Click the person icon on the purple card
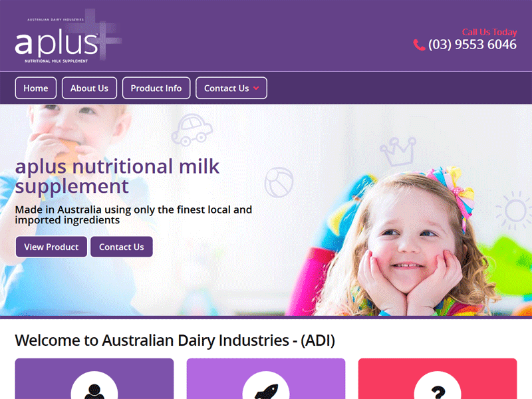Image resolution: width=532 pixels, height=399 pixels. tap(94, 390)
